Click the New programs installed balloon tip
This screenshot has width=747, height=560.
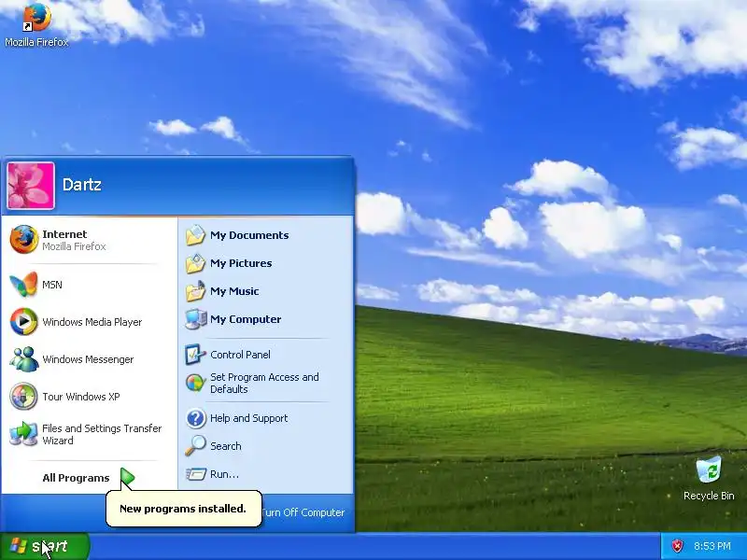click(x=183, y=509)
